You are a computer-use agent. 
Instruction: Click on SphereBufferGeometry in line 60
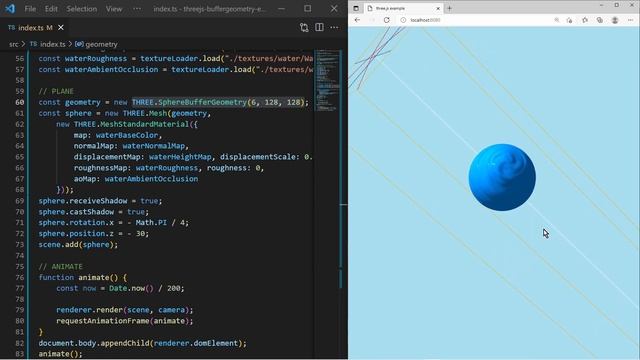(202, 102)
